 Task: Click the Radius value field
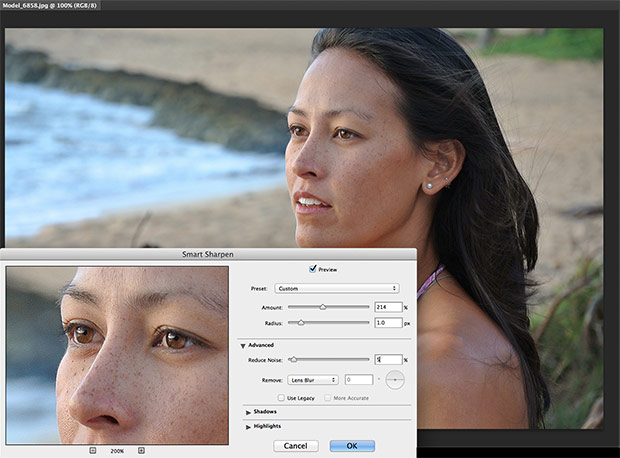[388, 323]
